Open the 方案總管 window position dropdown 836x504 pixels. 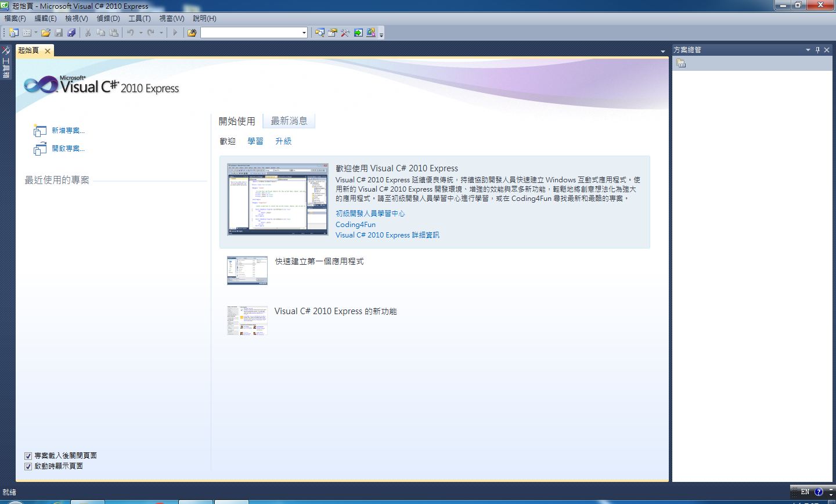[x=808, y=50]
